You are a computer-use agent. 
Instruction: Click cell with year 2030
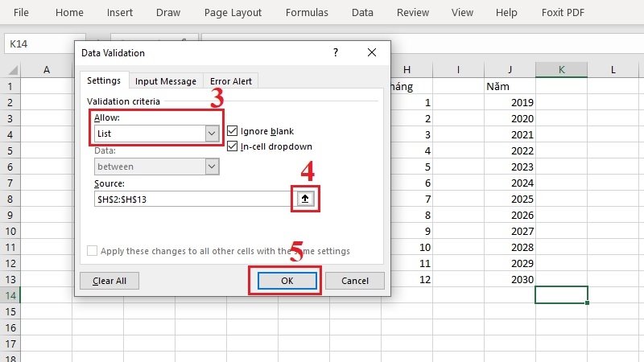pyautogui.click(x=510, y=279)
